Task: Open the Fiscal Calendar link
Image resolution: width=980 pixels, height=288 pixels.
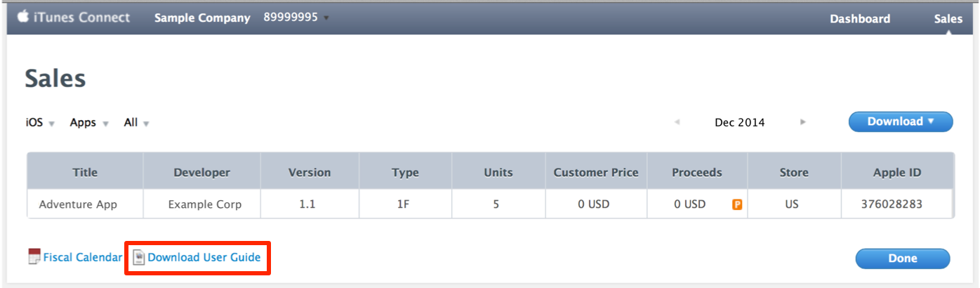Action: pos(82,258)
